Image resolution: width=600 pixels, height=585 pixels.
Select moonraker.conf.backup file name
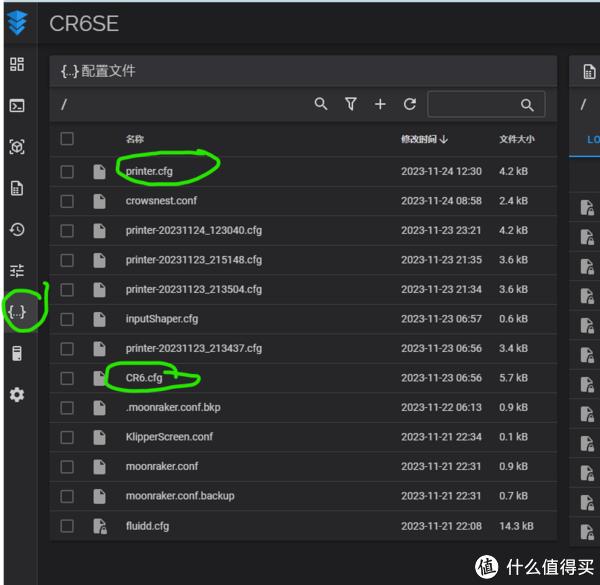click(x=180, y=496)
